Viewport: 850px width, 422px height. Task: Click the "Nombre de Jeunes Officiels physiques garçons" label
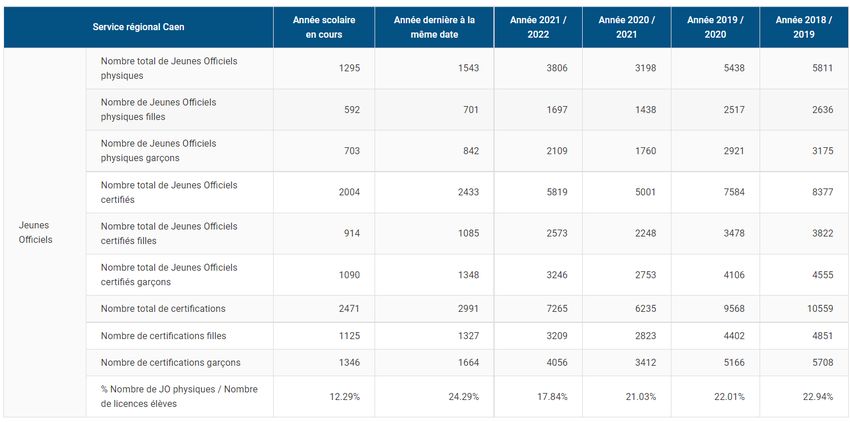click(158, 150)
